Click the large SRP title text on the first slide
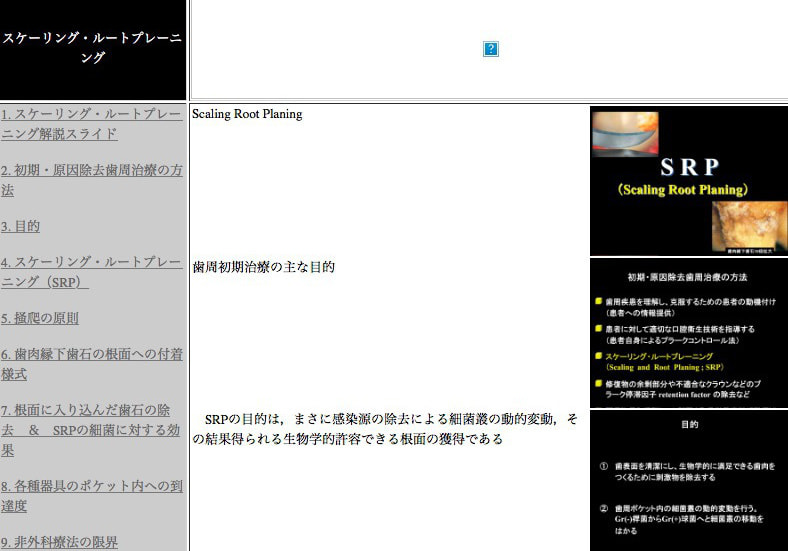The width and height of the screenshot is (788, 551). click(x=688, y=167)
